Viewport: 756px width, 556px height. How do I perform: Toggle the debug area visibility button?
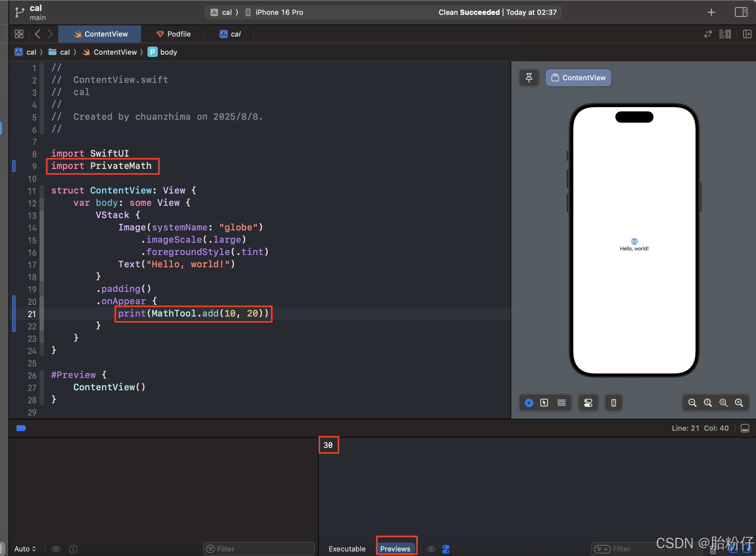pyautogui.click(x=745, y=428)
